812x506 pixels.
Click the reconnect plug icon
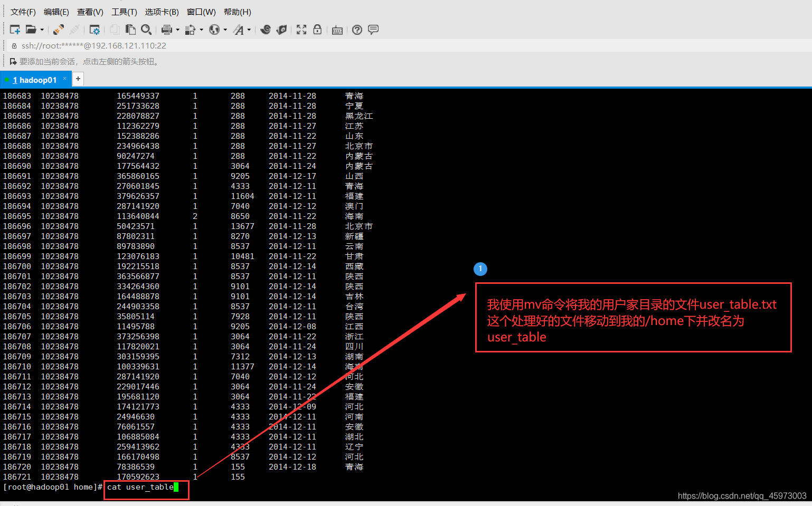point(58,30)
